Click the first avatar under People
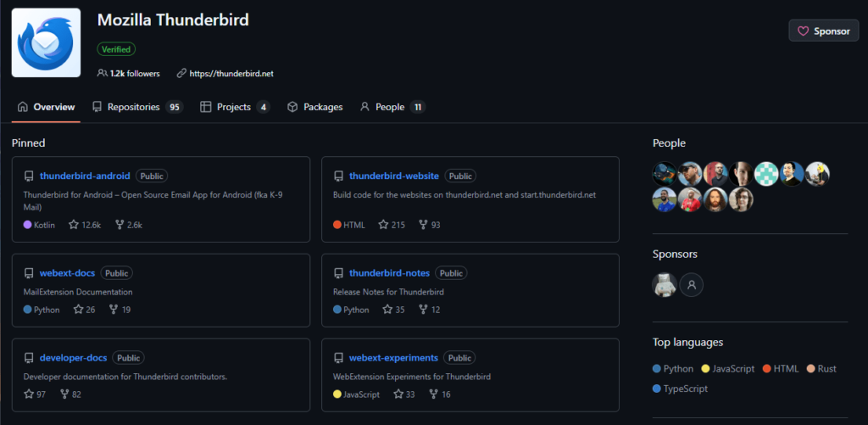Viewport: 868px width, 425px height. (x=665, y=175)
